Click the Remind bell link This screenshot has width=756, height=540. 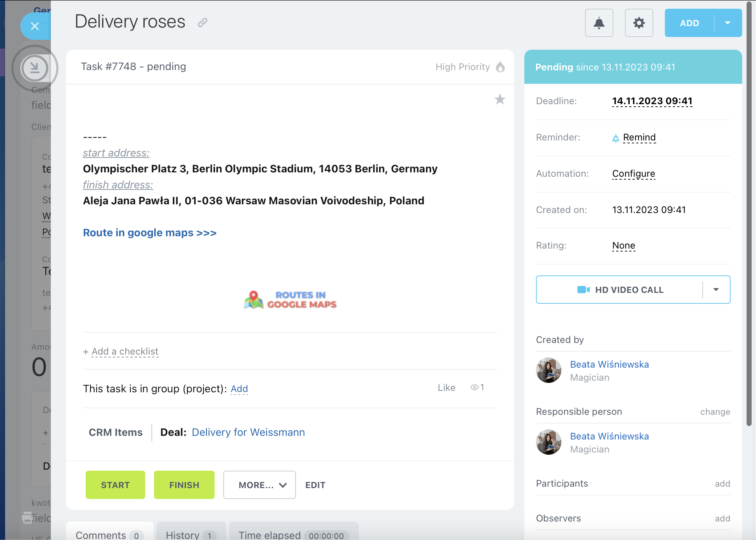tap(639, 138)
